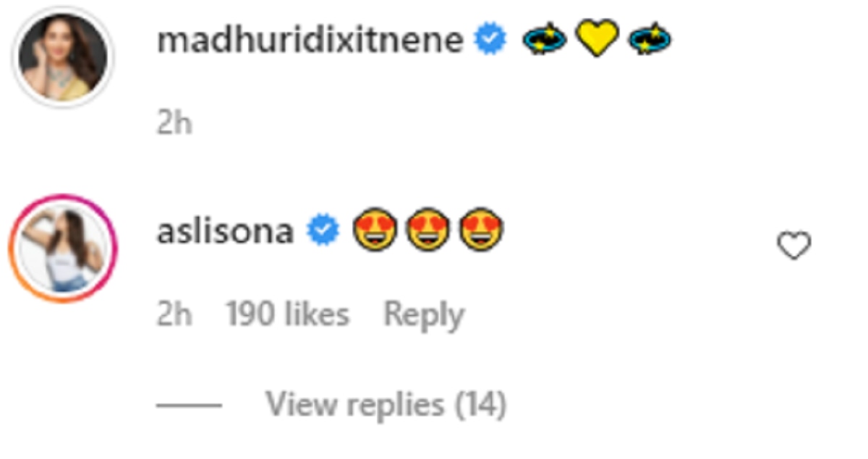The image size is (868, 459).
Task: Click the last heart-eyes emoji
Action: tap(482, 233)
